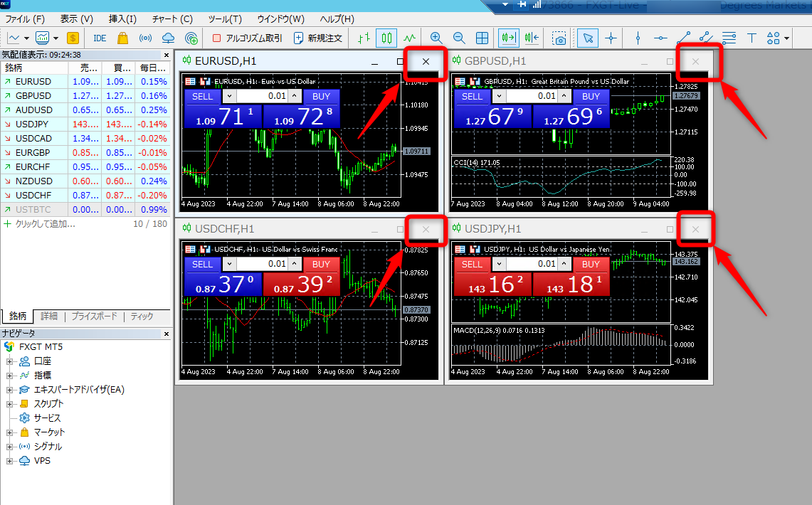812x505 pixels.
Task: Open the Signals toolbar icon
Action: 145,38
